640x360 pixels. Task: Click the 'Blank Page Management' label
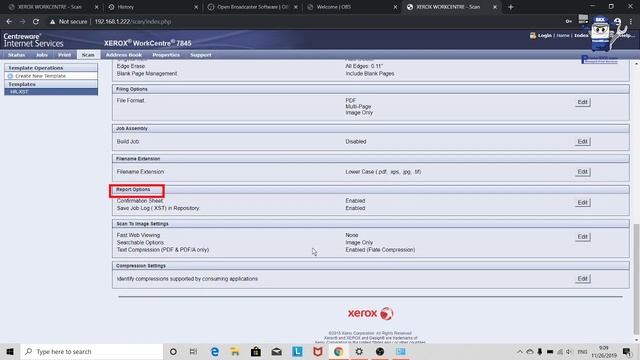[x=147, y=73]
